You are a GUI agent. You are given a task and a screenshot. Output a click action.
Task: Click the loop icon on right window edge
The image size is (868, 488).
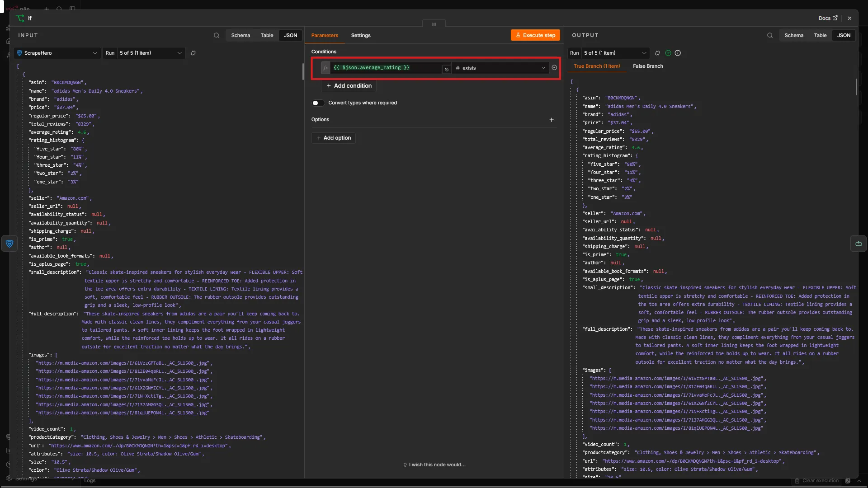pyautogui.click(x=859, y=244)
